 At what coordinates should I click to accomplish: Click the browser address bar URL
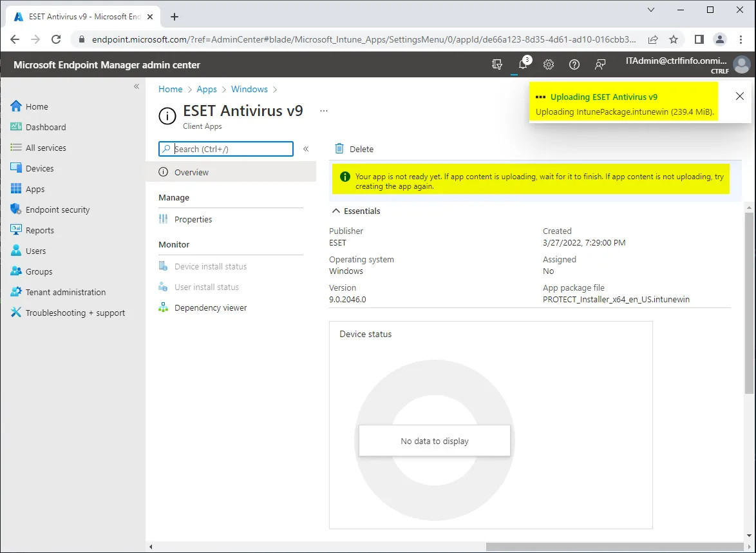pos(364,39)
